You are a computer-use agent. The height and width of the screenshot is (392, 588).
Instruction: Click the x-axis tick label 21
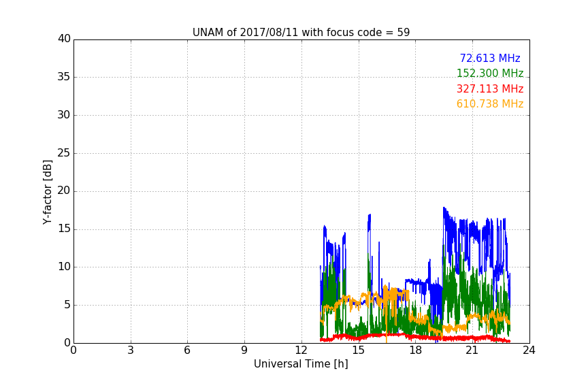[472, 350]
